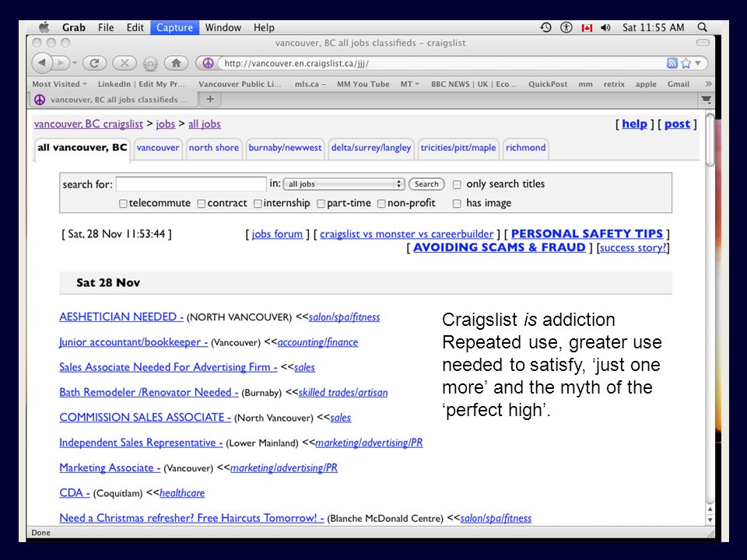Viewport: 747px width, 560px height.
Task: Open Spotlight search magnifier
Action: (x=702, y=27)
